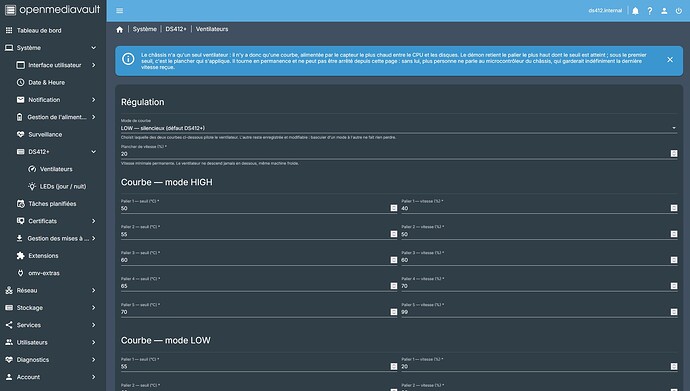Collapse the DS412+ sidebar group
Image resolution: width=690 pixels, height=391 pixels.
coord(53,152)
